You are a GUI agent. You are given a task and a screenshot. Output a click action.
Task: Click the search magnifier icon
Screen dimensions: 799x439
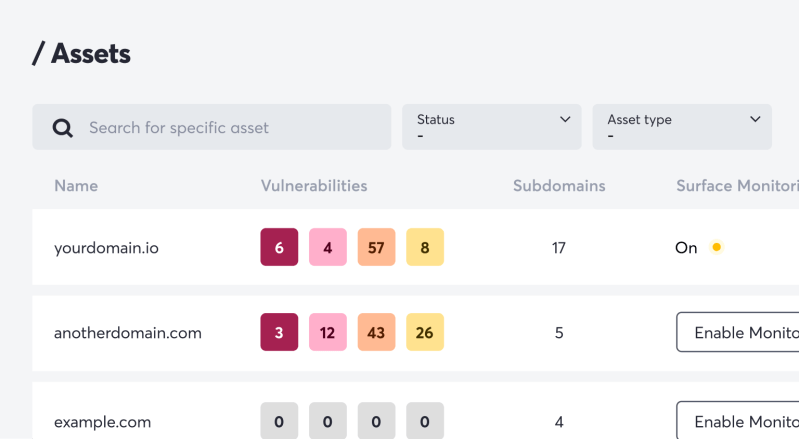coord(62,128)
